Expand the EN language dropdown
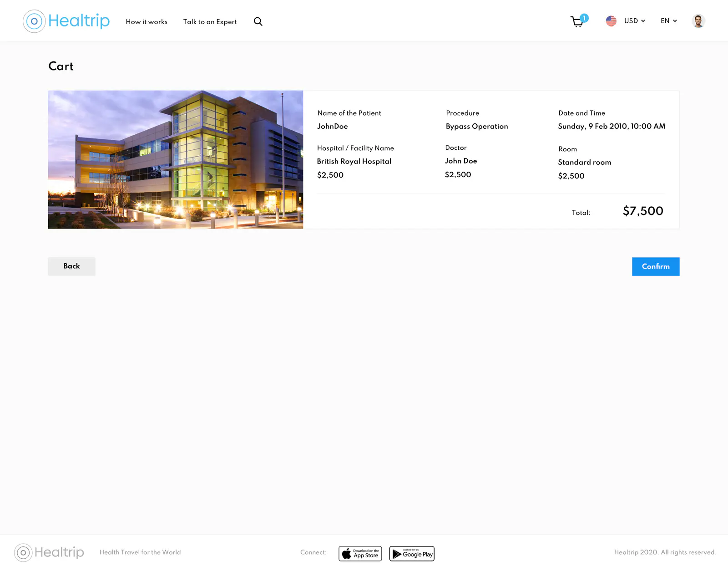This screenshot has width=728, height=571. click(x=669, y=21)
